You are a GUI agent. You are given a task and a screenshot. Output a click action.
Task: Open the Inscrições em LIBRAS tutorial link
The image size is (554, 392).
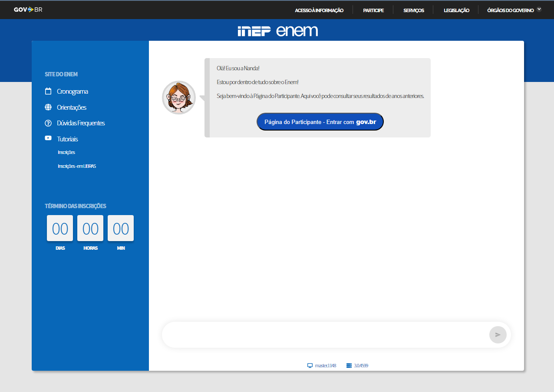77,166
